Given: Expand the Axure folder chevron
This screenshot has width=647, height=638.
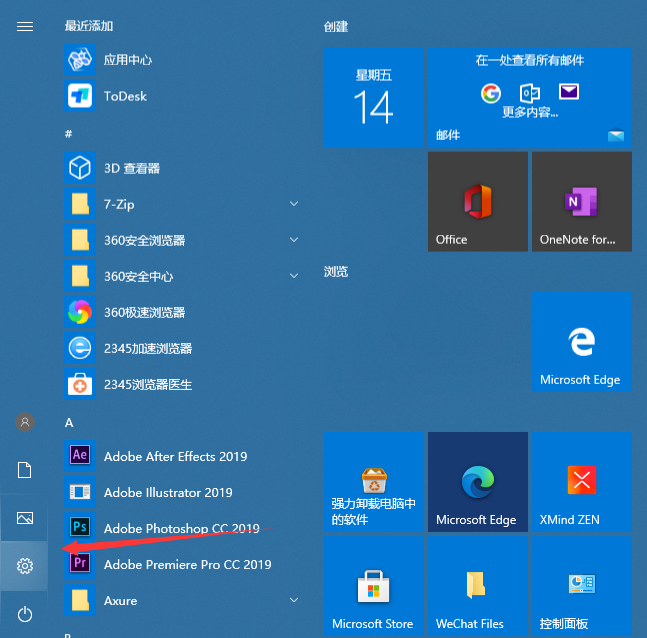Looking at the screenshot, I should (294, 600).
